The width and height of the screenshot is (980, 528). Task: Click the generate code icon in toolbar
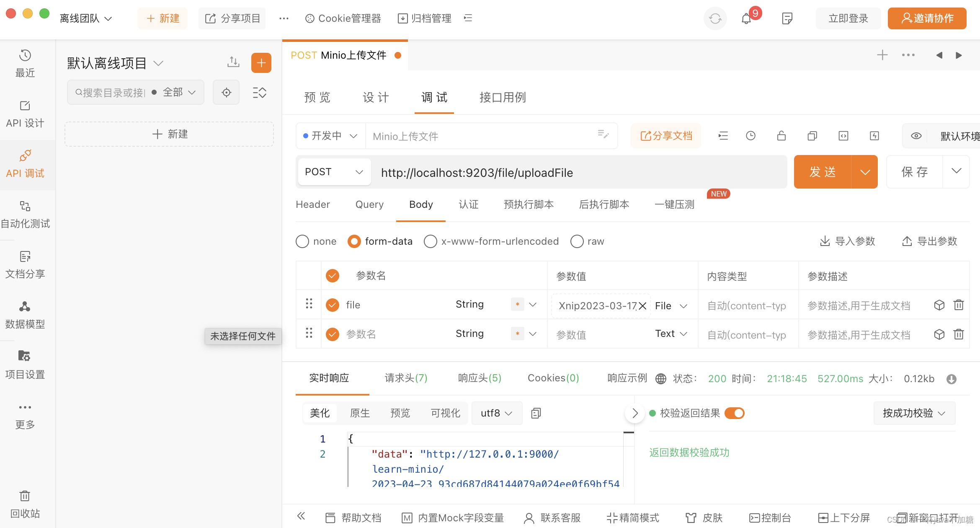tap(843, 136)
